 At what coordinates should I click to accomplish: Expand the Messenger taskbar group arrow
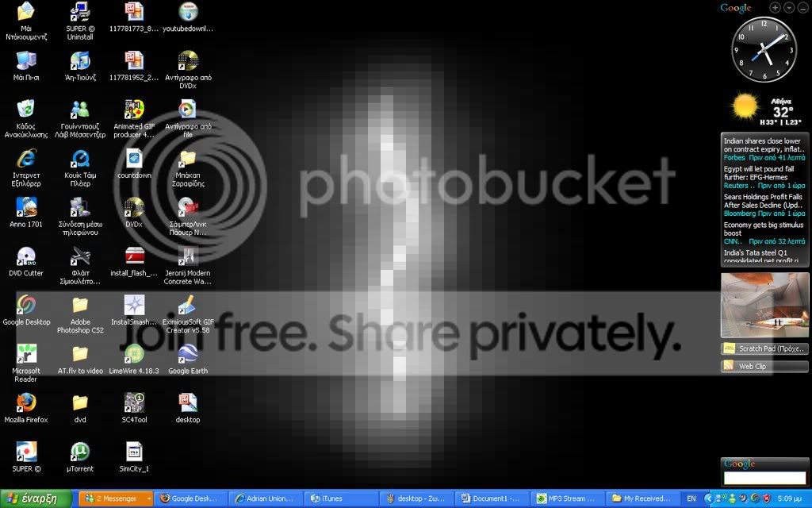(149, 498)
